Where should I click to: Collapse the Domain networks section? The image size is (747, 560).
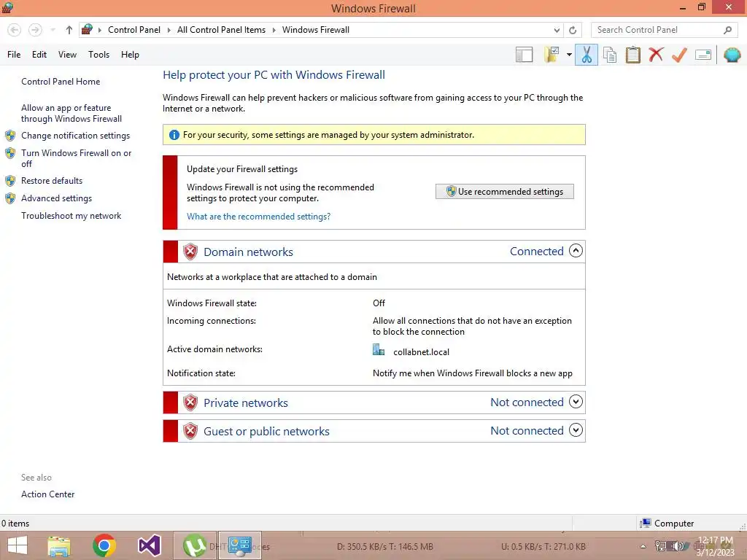pyautogui.click(x=576, y=251)
